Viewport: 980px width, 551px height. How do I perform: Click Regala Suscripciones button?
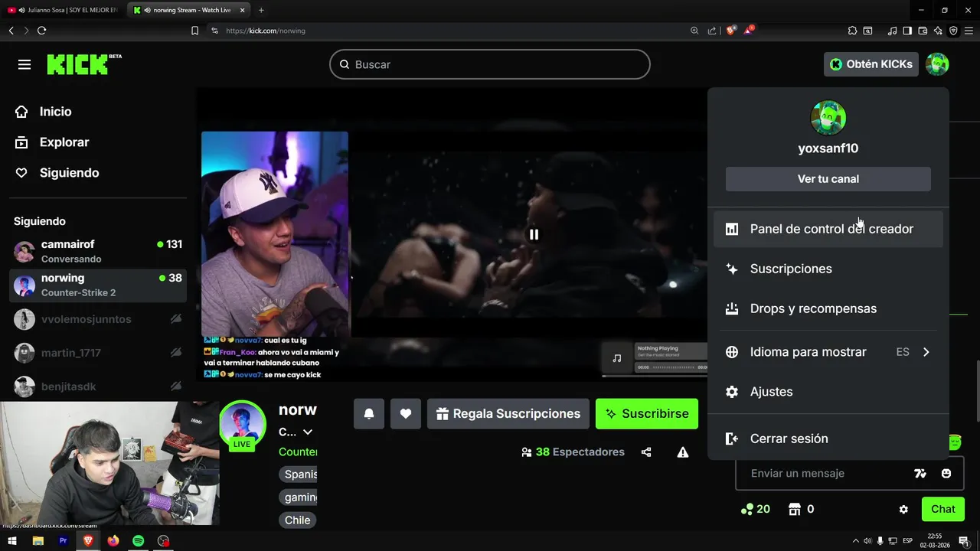pyautogui.click(x=508, y=413)
